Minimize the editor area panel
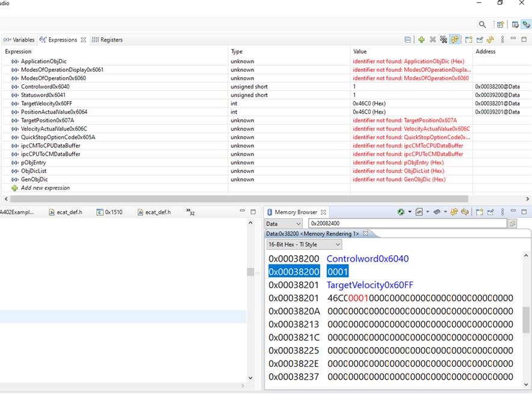The image size is (532, 394). (243, 211)
